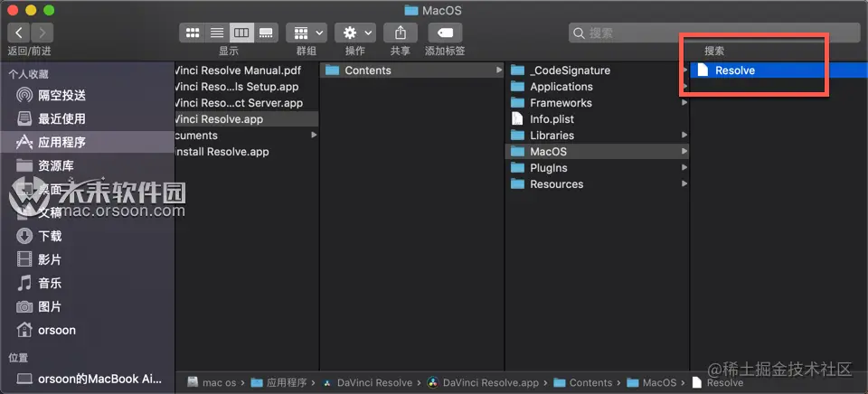Select the cuments folder row
The width and height of the screenshot is (868, 394).
[247, 136]
